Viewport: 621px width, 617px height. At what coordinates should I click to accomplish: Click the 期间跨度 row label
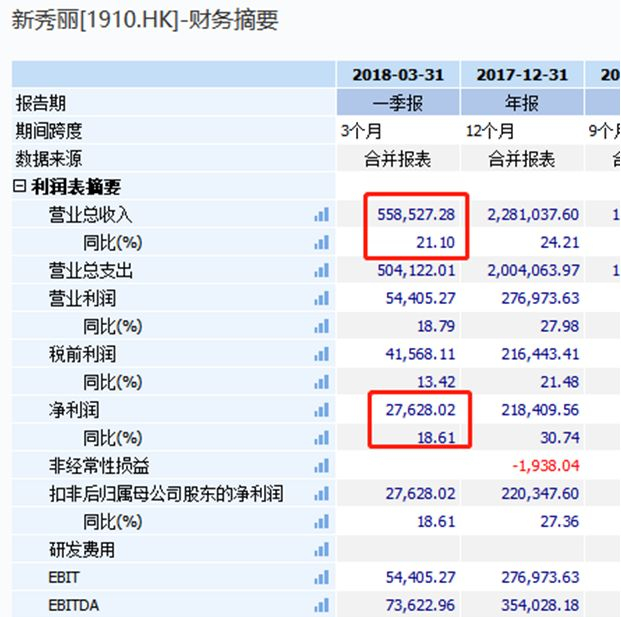point(49,131)
